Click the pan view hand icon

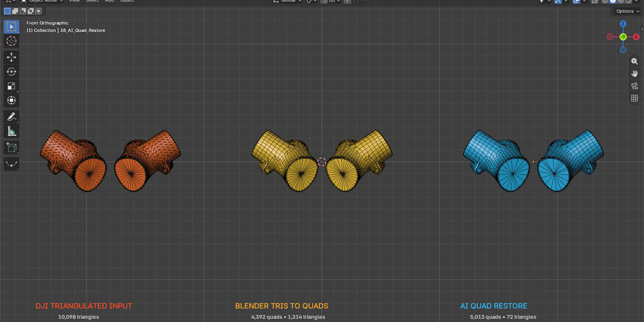634,74
